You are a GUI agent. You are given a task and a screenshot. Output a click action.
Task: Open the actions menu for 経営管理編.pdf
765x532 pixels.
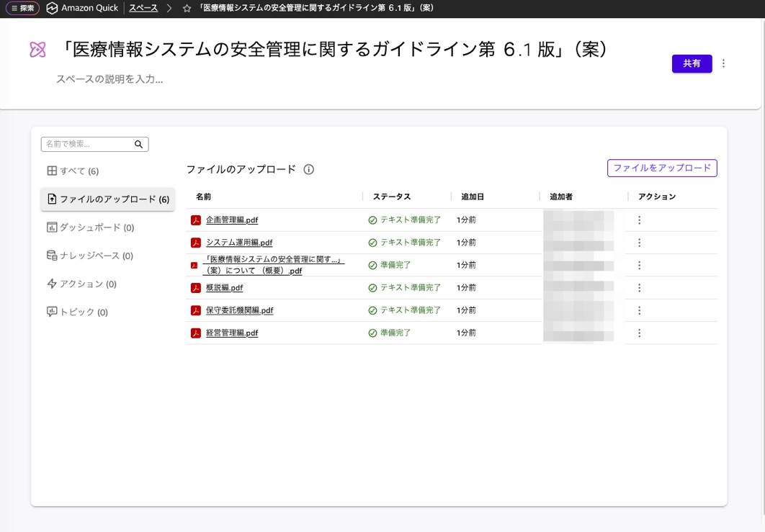(639, 333)
